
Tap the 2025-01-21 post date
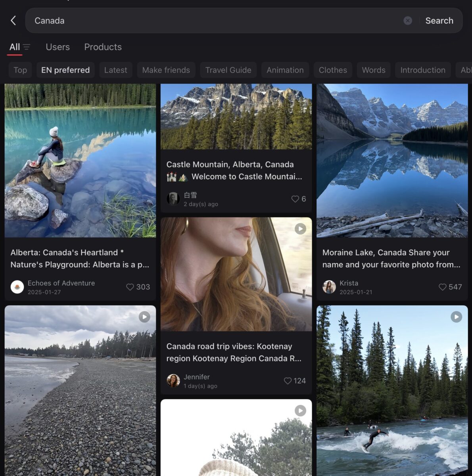pyautogui.click(x=356, y=292)
